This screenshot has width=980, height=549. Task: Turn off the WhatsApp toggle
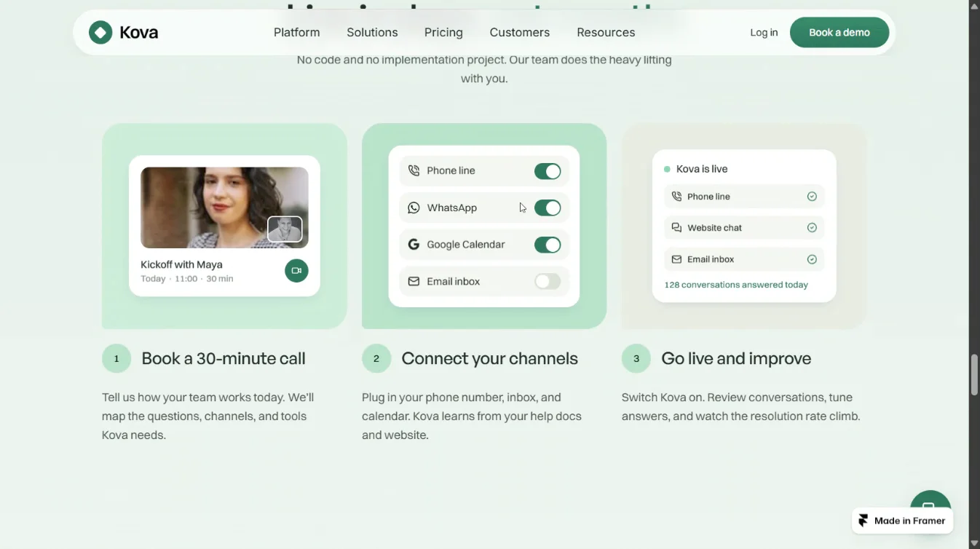548,208
